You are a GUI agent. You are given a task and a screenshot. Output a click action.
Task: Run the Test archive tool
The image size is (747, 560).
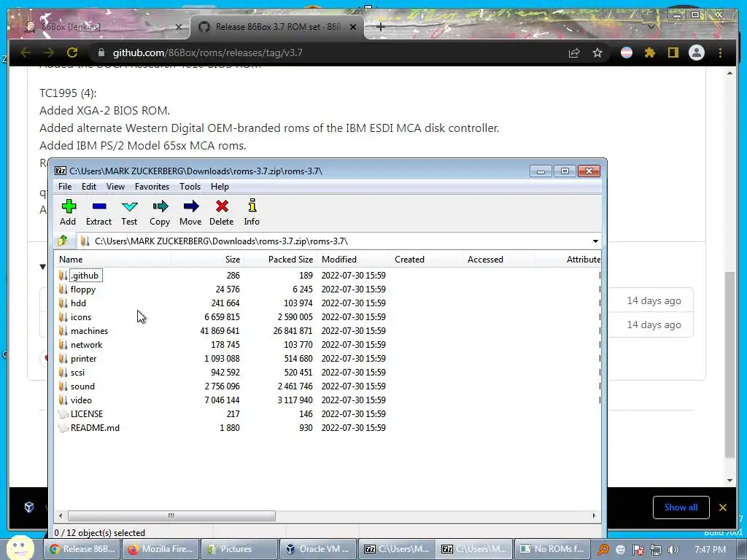pos(129,206)
